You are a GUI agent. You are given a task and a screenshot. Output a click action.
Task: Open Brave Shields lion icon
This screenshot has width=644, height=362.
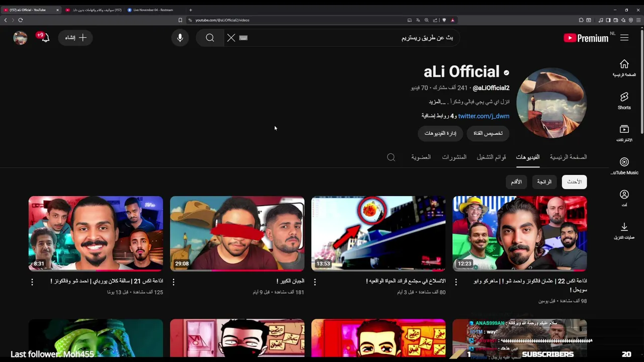[x=444, y=20]
